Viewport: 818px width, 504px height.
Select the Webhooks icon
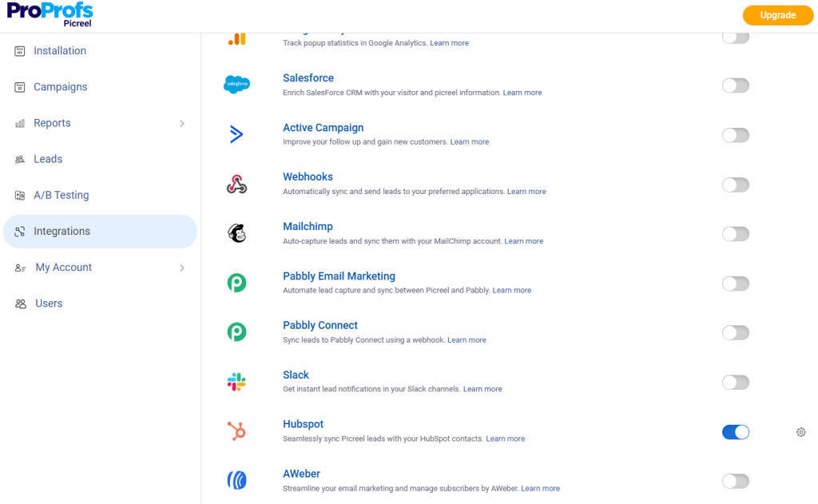pyautogui.click(x=236, y=184)
